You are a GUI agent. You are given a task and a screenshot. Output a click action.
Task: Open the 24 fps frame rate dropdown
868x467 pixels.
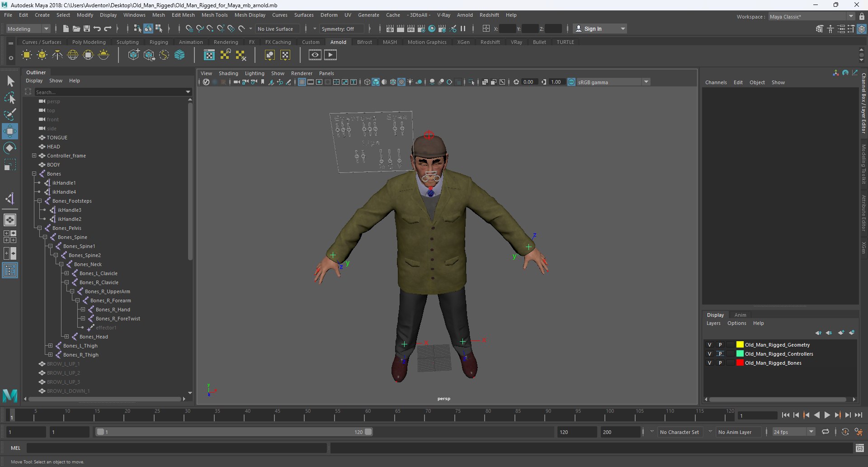[794, 432]
